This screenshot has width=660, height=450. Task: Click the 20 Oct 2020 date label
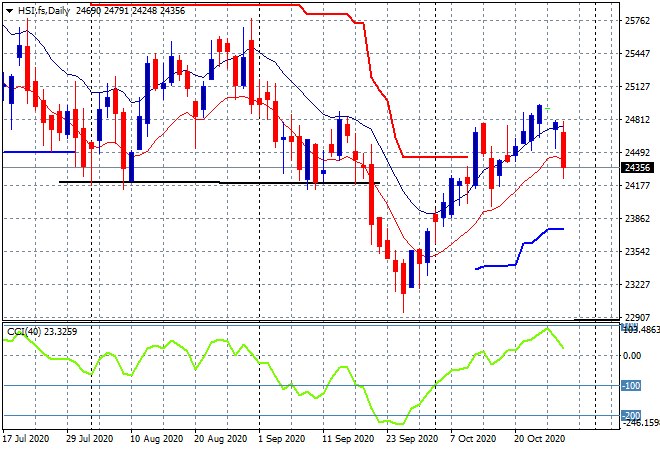(540, 439)
